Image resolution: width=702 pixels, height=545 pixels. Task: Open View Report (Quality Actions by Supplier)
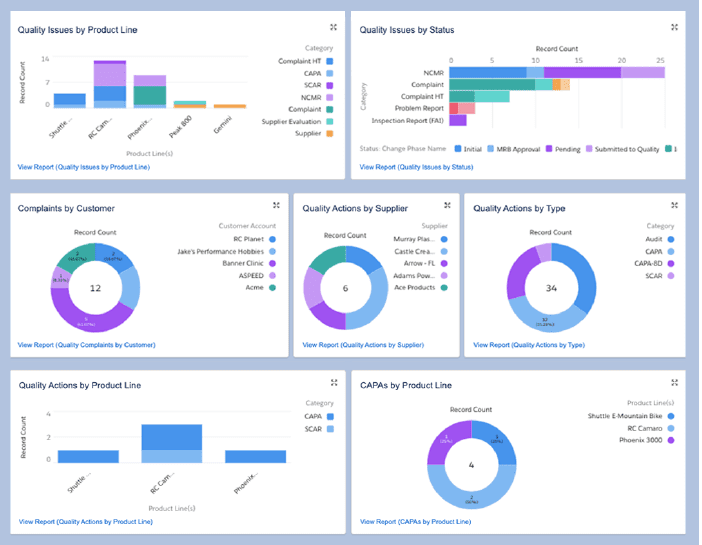point(363,345)
